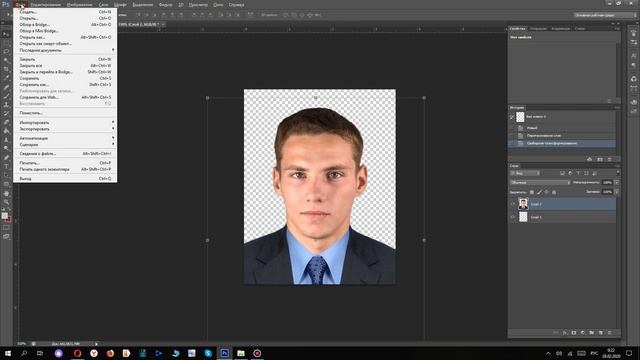The image size is (640, 360).
Task: Select the Hand tool
Action: pyautogui.click(x=6, y=193)
